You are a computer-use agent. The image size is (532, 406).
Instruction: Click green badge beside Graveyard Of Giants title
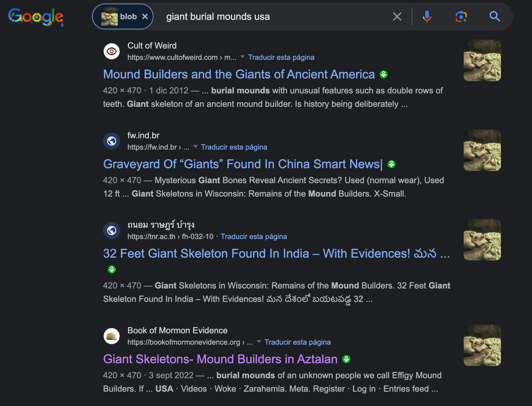[x=391, y=164]
